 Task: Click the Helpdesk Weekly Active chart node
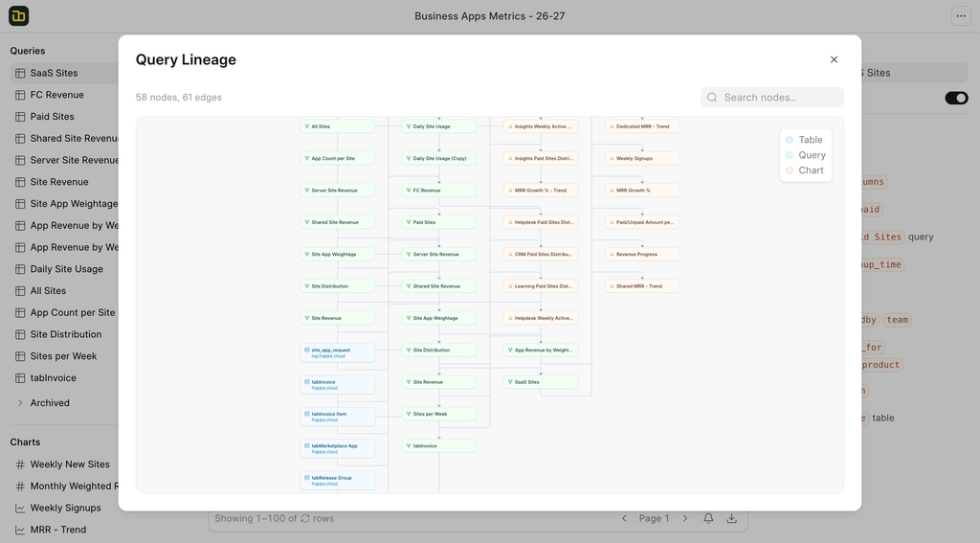coord(541,318)
